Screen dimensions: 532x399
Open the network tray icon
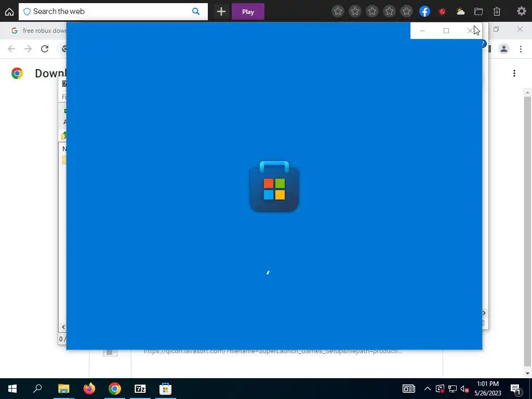[x=453, y=389]
